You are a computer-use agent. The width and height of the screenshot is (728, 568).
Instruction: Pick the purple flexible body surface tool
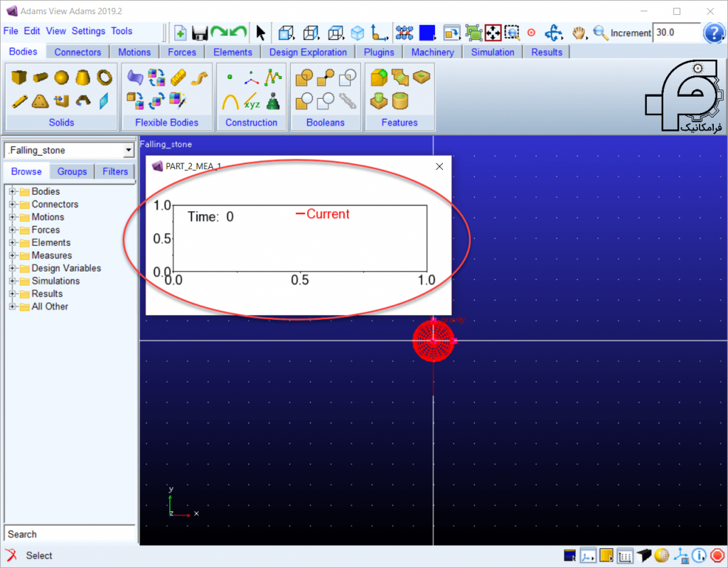pyautogui.click(x=135, y=77)
